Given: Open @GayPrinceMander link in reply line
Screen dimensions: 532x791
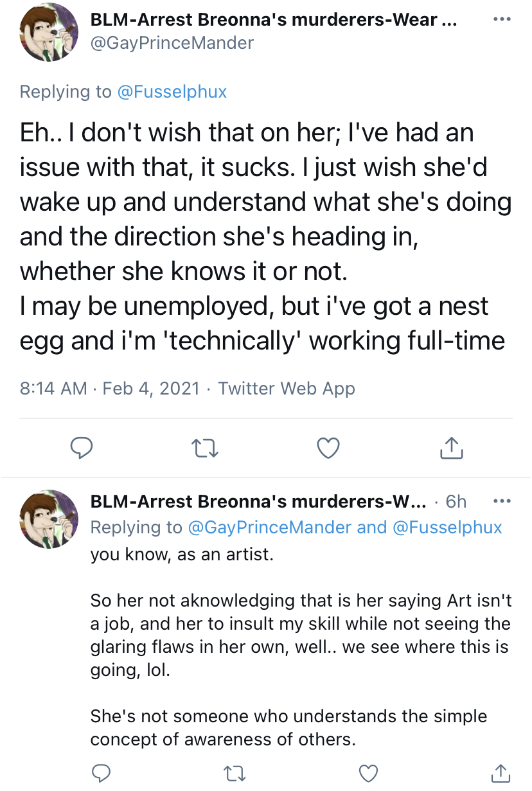Looking at the screenshot, I should [269, 528].
